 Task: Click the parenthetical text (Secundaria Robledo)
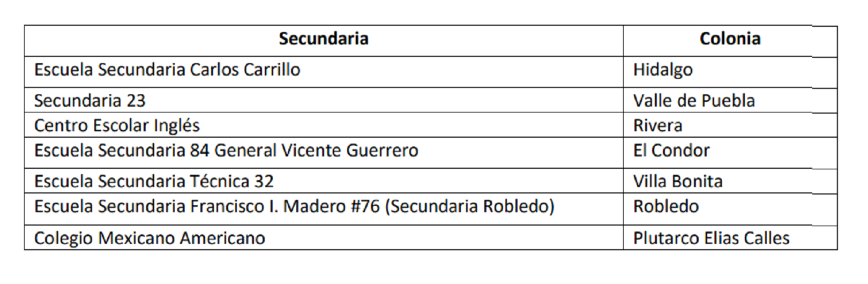click(x=469, y=206)
